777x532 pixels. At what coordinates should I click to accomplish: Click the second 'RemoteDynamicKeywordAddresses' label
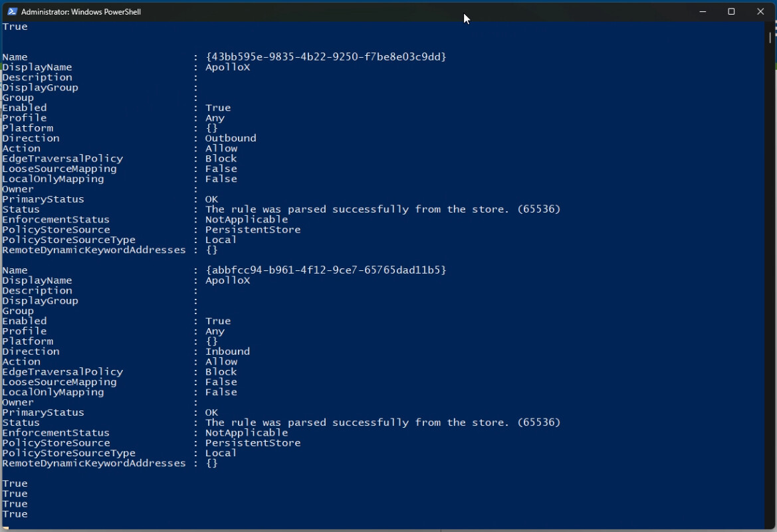[94, 463]
